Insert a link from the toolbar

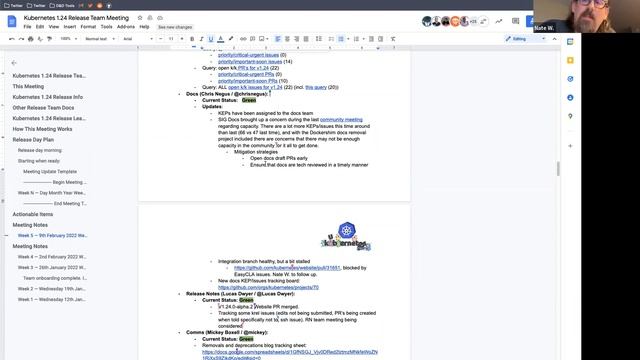(x=243, y=39)
